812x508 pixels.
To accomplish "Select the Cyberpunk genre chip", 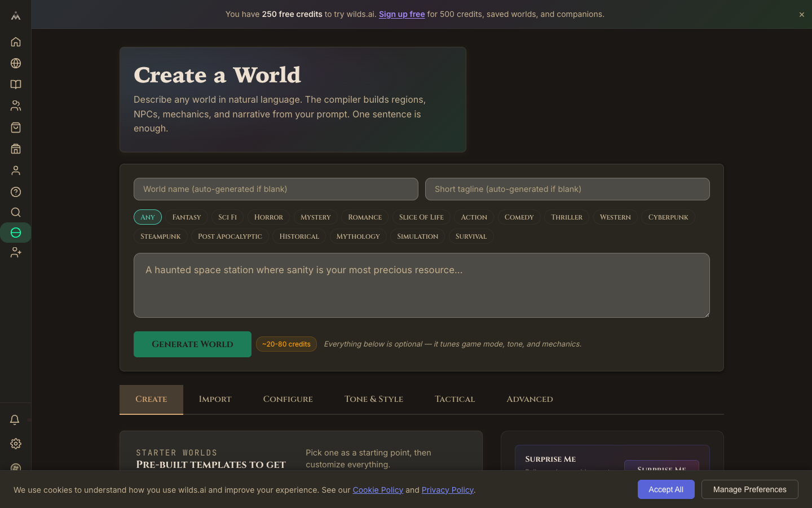I will (x=668, y=217).
